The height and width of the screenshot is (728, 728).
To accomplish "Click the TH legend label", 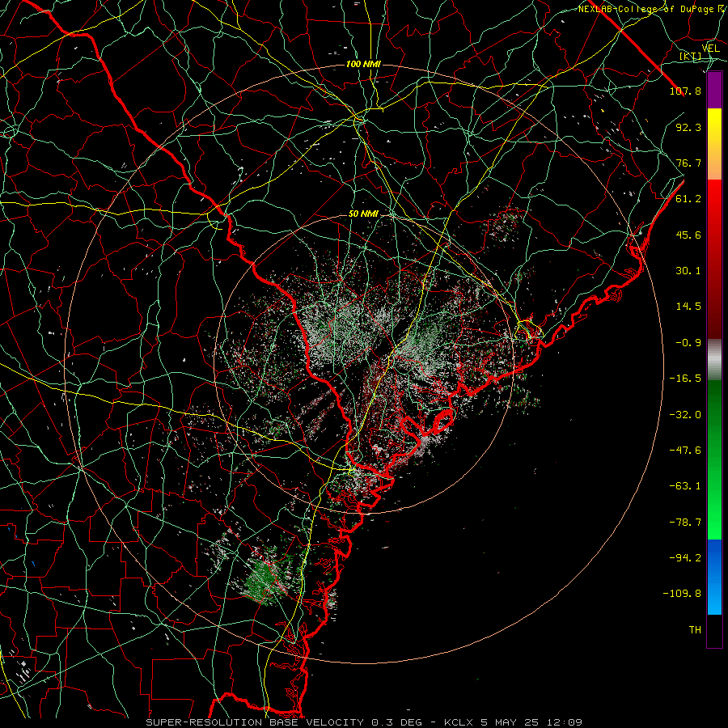I will click(x=695, y=630).
